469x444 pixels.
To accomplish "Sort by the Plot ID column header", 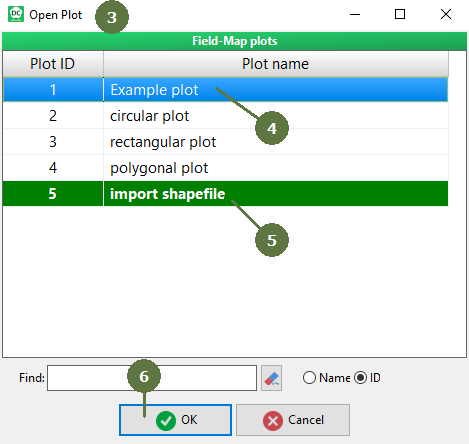I will click(x=53, y=64).
